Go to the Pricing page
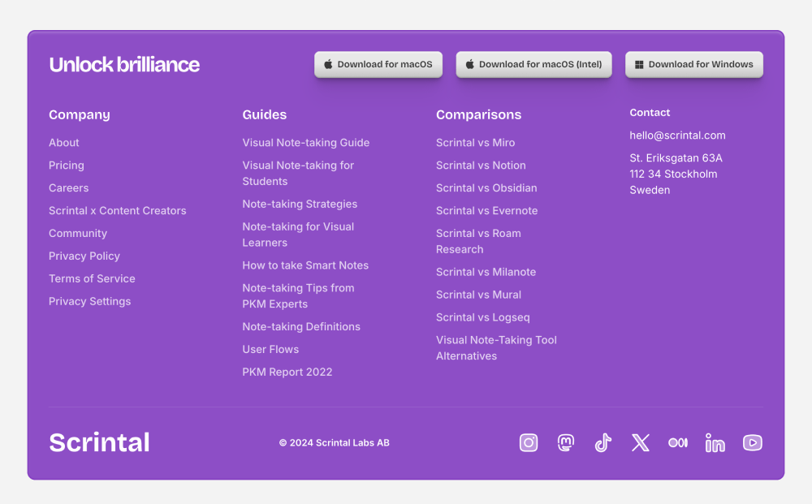812x504 pixels. pyautogui.click(x=67, y=165)
